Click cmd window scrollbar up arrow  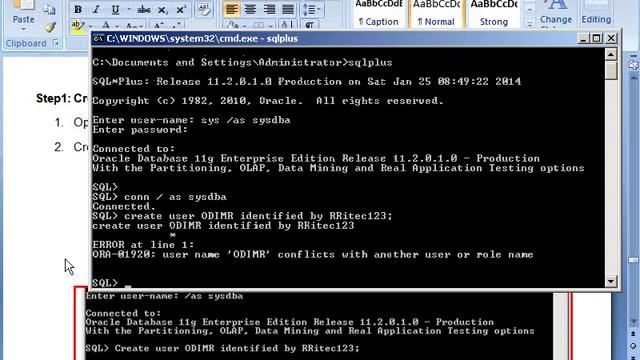point(611,54)
